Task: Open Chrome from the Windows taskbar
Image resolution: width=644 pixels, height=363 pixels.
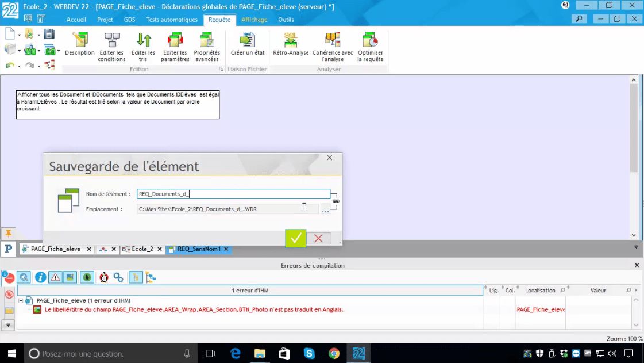Action: (334, 354)
